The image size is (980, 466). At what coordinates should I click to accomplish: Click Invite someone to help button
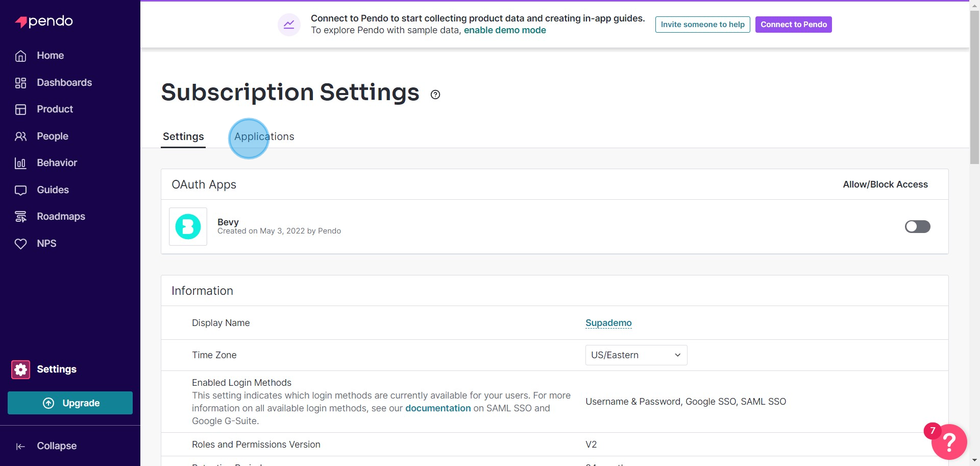coord(702,25)
